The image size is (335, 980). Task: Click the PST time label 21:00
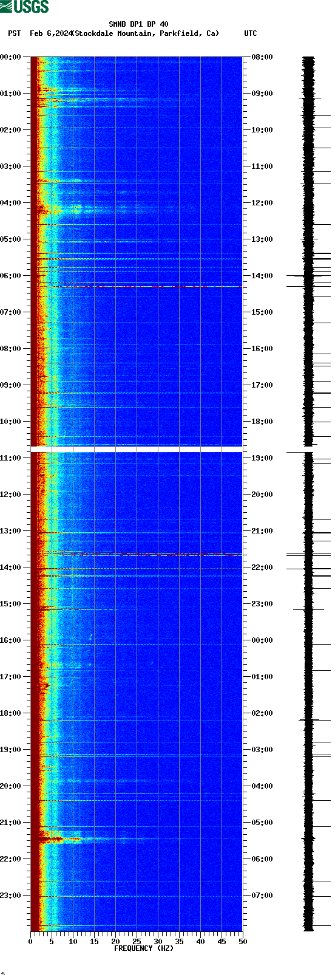coord(11,823)
